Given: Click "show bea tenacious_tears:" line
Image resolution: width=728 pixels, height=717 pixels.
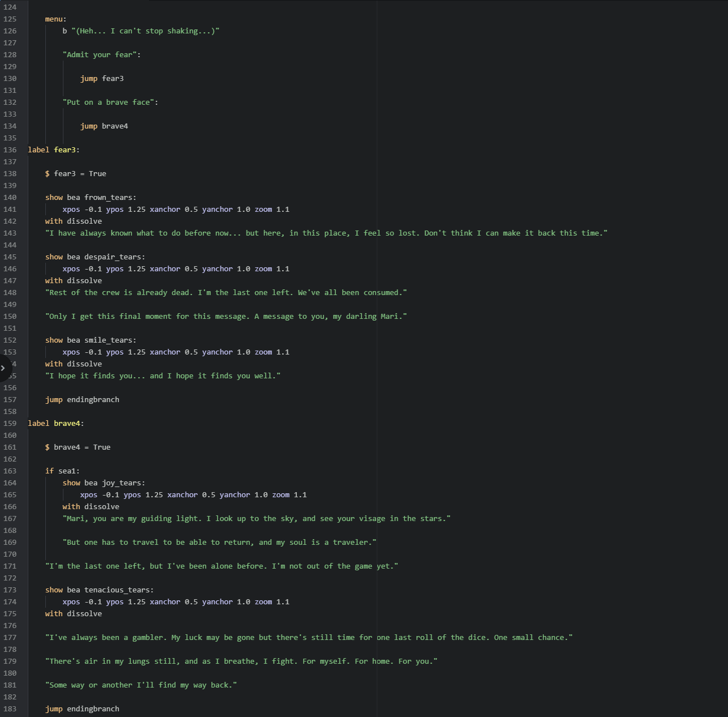Looking at the screenshot, I should pos(99,590).
